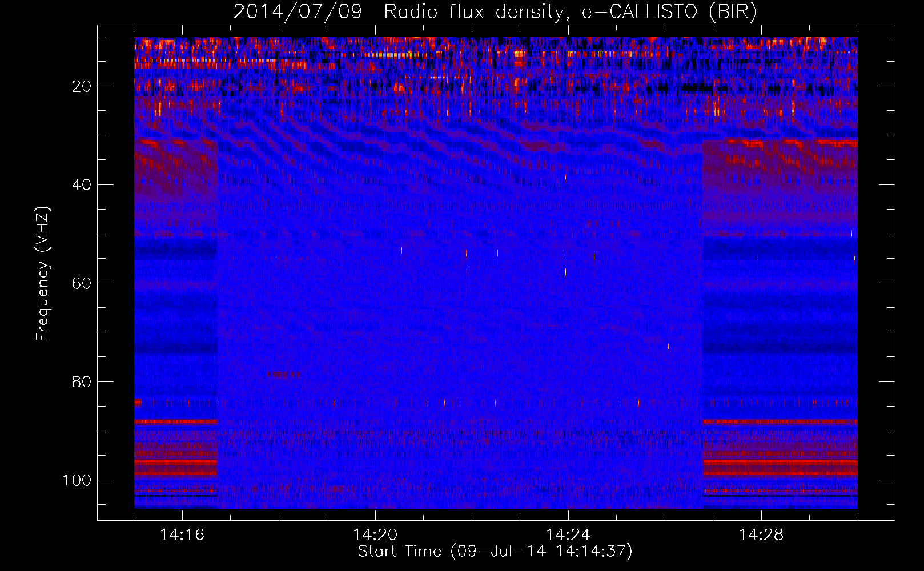This screenshot has height=571, width=924.
Task: Click the 20 MHz frequency tick label
Action: pyautogui.click(x=82, y=86)
